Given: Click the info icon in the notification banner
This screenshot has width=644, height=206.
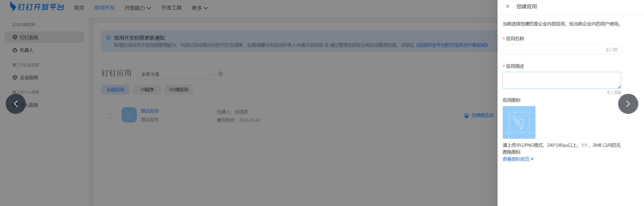Looking at the screenshot, I should tap(108, 38).
